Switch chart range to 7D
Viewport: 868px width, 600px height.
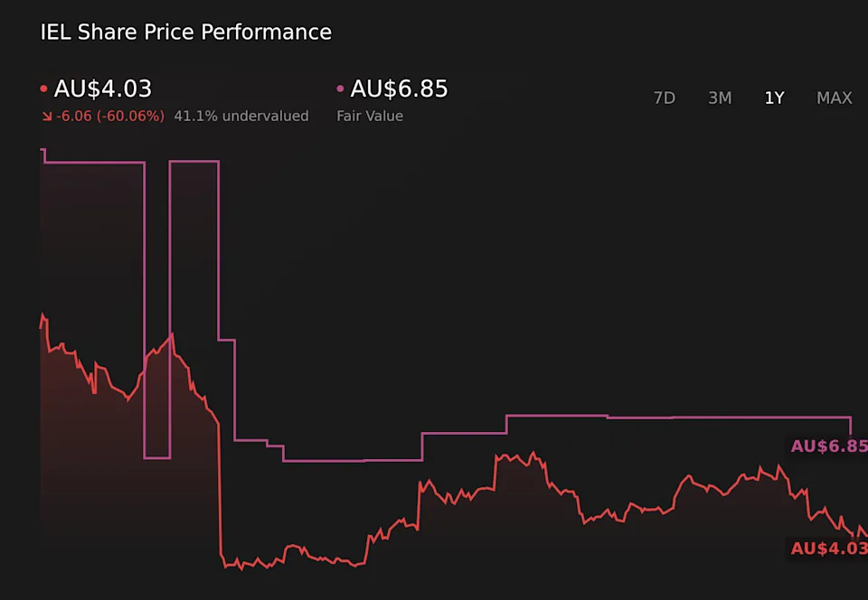point(665,98)
